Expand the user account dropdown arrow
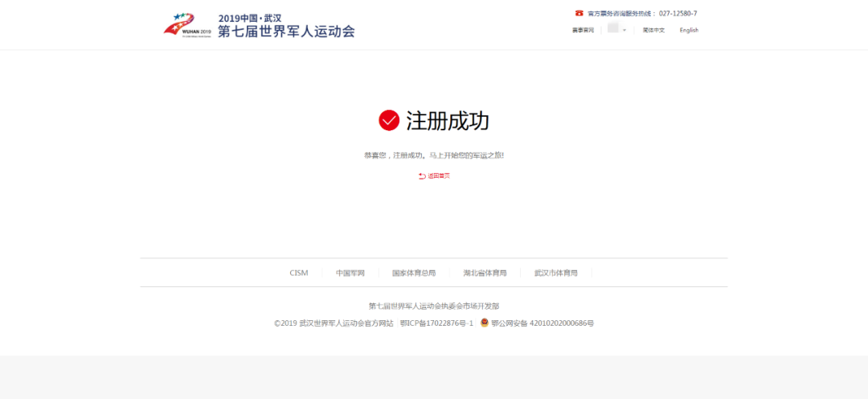The height and width of the screenshot is (399, 868). coord(624,30)
